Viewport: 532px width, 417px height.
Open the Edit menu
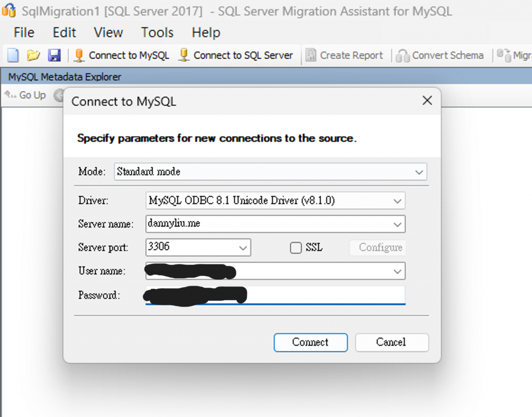coord(64,33)
